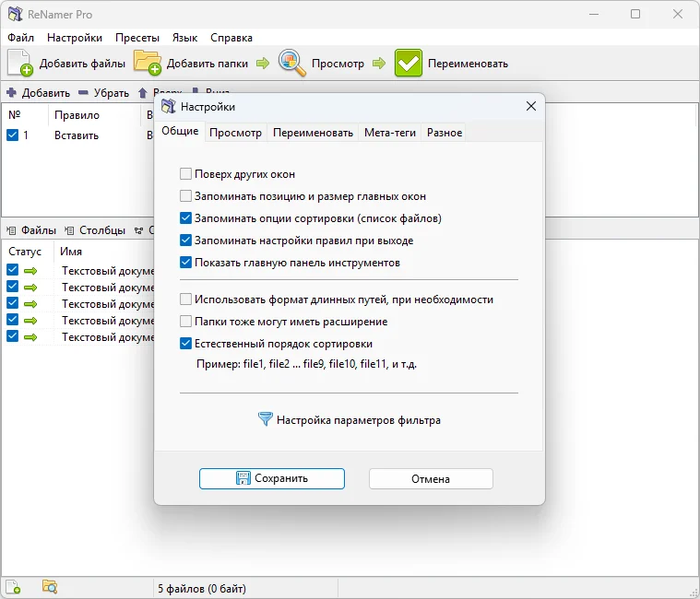Image resolution: width=700 pixels, height=599 pixels.
Task: Open the Язык menu
Action: tap(184, 38)
